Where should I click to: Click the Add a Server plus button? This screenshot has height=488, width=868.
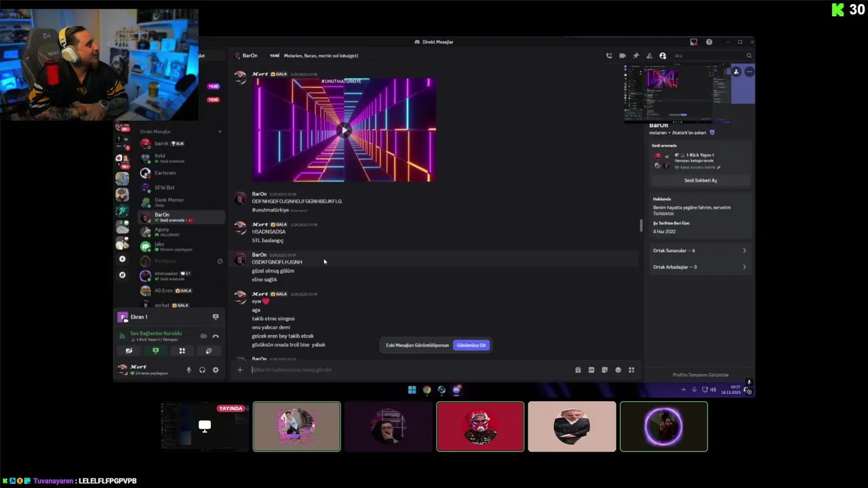(x=122, y=259)
